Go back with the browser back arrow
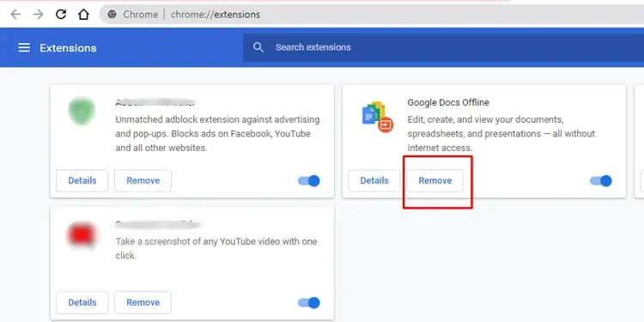This screenshot has width=644, height=322. click(15, 15)
